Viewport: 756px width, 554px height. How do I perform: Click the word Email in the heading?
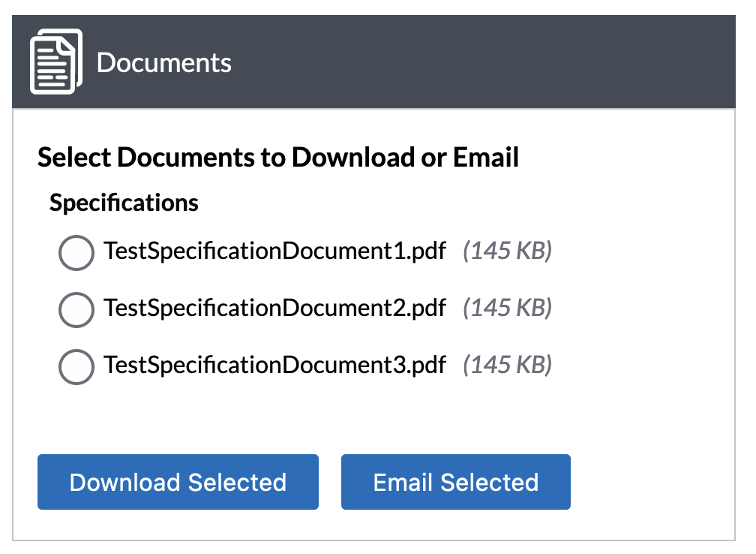pos(486,158)
